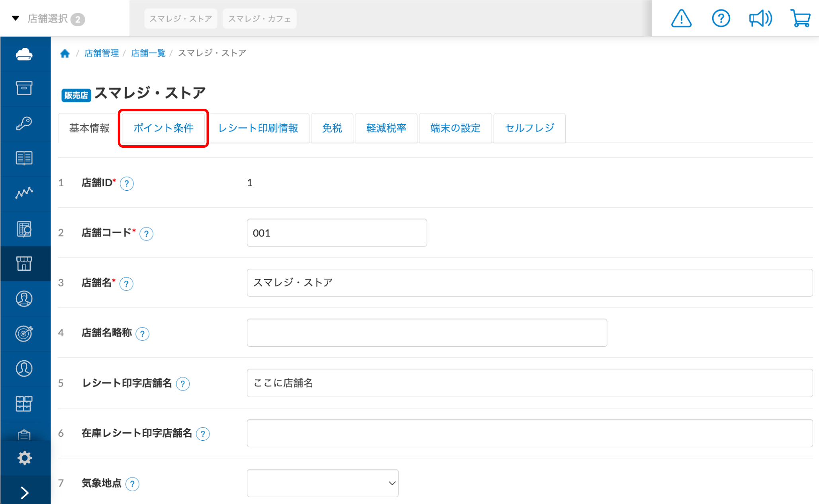Follow the 店舗一覧 breadcrumb link
Image resolution: width=819 pixels, height=504 pixels.
click(x=148, y=53)
